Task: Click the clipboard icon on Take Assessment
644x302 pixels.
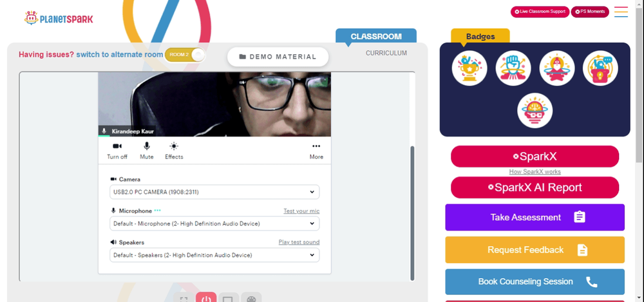Action: tap(580, 217)
